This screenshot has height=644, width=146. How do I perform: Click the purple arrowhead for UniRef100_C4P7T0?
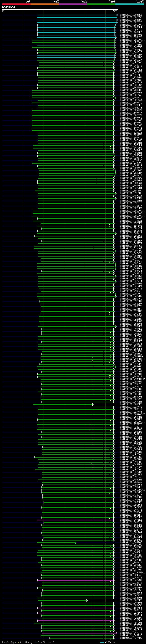coord(116,633)
